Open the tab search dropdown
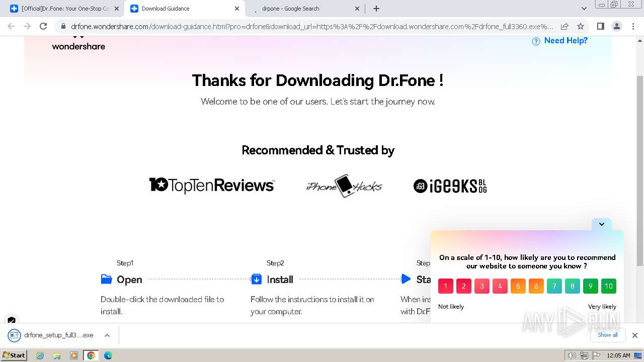Image resolution: width=644 pixels, height=362 pixels. (584, 9)
